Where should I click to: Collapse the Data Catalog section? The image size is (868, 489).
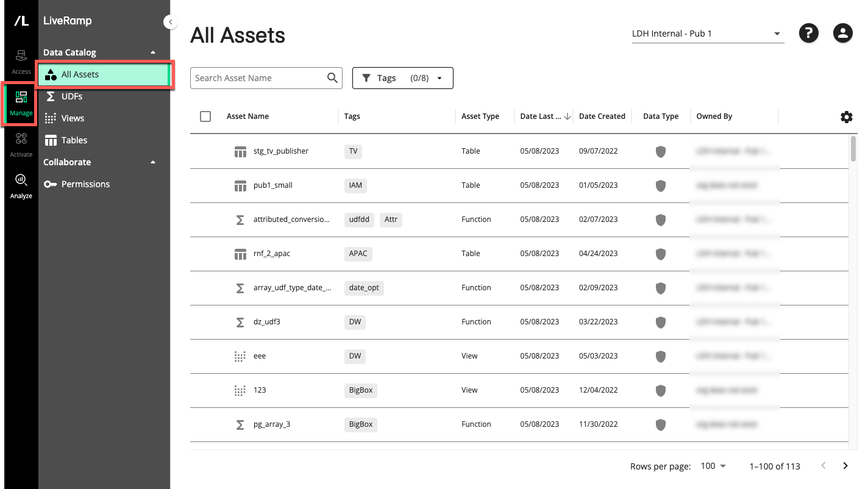click(153, 52)
